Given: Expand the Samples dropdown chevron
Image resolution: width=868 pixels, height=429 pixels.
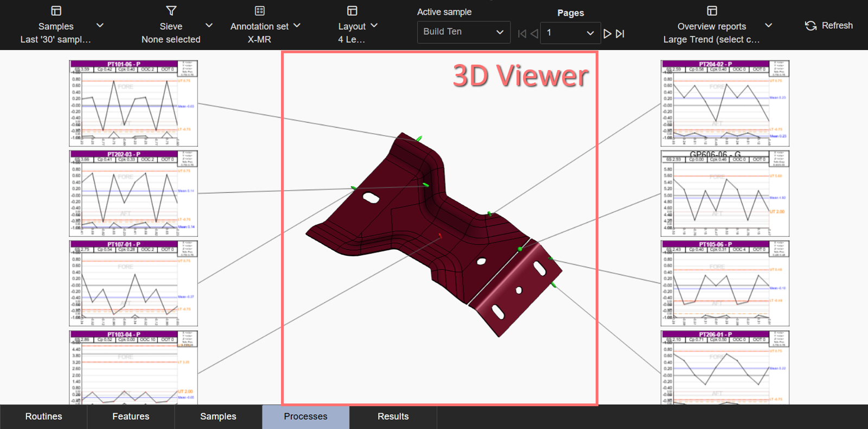Looking at the screenshot, I should (100, 26).
